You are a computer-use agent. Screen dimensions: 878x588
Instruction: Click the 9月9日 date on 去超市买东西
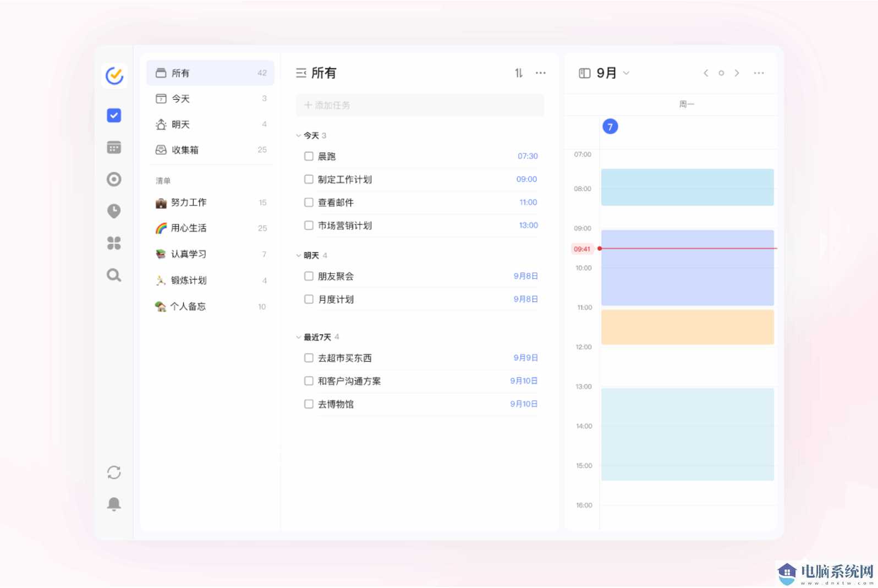pos(525,358)
